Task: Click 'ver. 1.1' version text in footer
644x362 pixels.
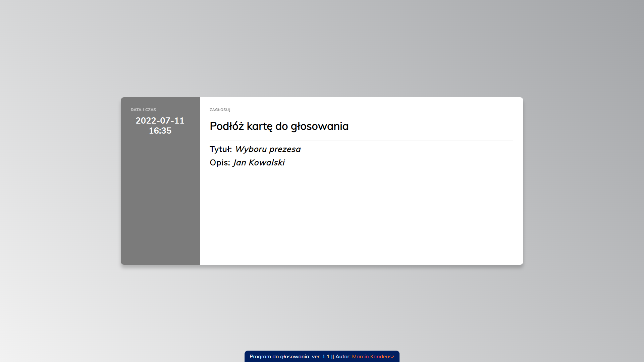Action: [x=321, y=357]
